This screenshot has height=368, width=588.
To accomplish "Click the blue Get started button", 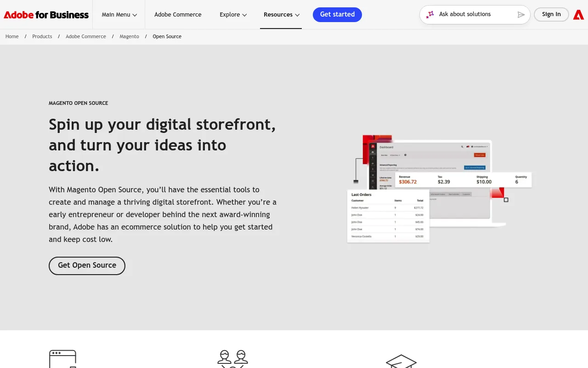I will 337,14.
